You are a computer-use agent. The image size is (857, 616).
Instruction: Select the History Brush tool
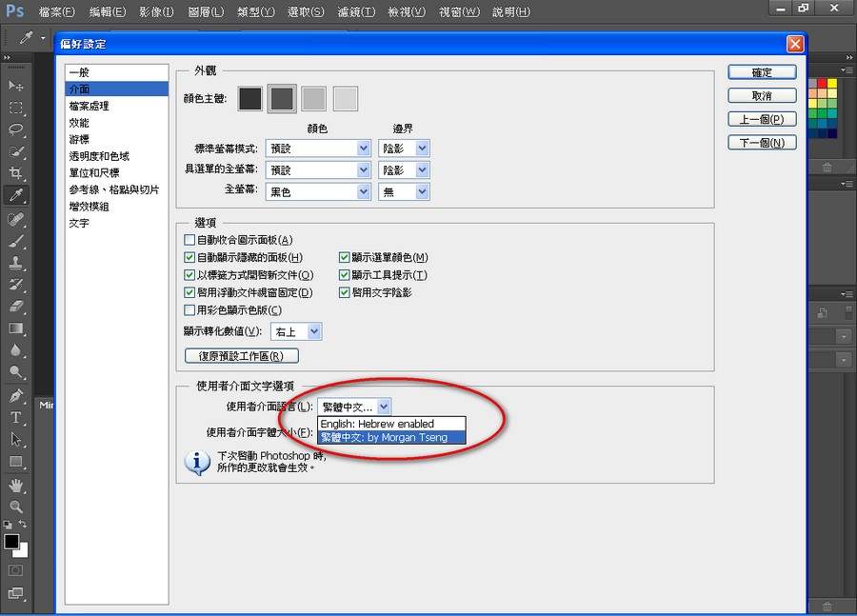click(16, 285)
